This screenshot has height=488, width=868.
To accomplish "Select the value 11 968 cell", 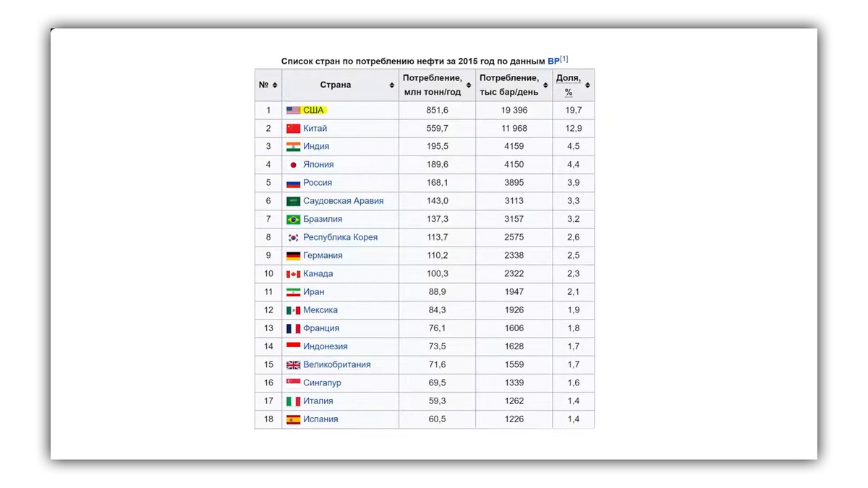I will click(514, 128).
